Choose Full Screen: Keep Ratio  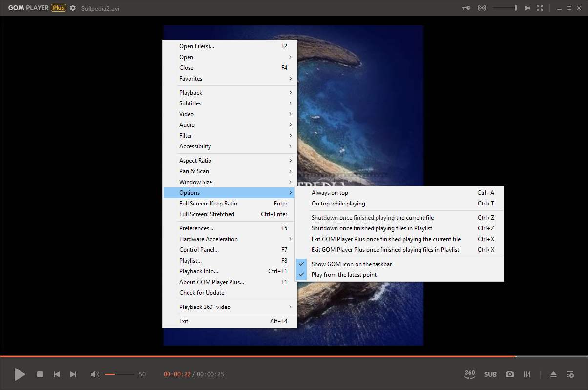230,204
